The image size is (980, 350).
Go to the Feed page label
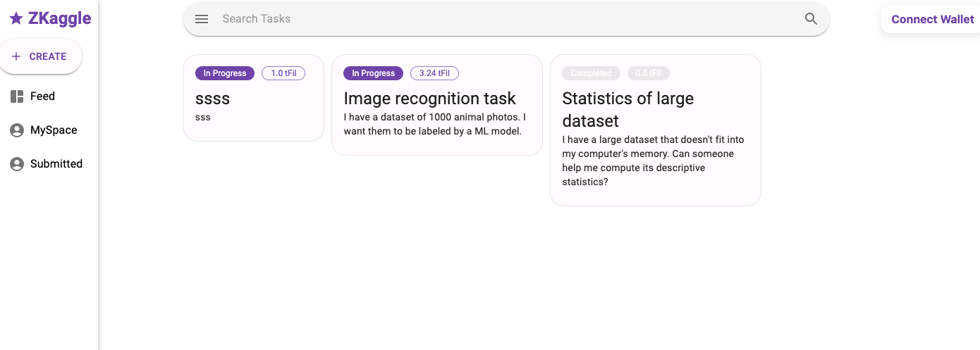pyautogui.click(x=42, y=96)
